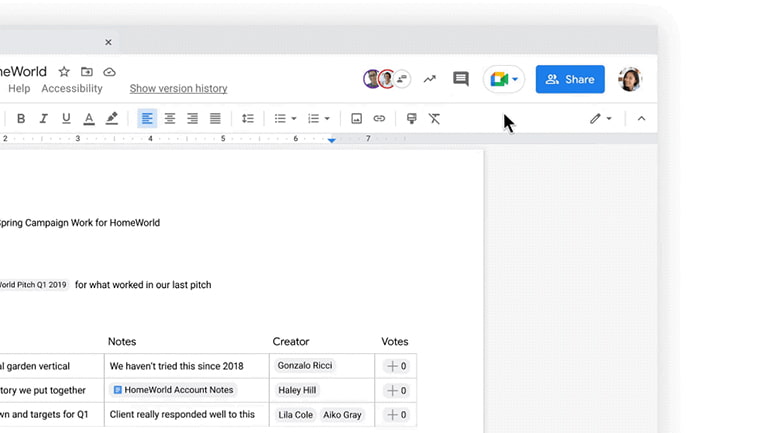Click the blue indent marker on ruler
This screenshot has height=433, width=770.
click(332, 140)
